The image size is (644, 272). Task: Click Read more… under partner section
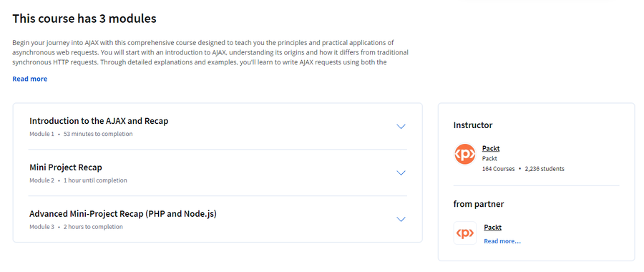point(502,241)
